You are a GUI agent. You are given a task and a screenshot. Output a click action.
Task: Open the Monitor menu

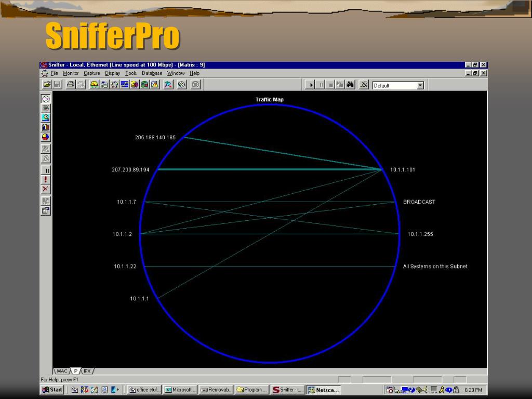click(71, 73)
